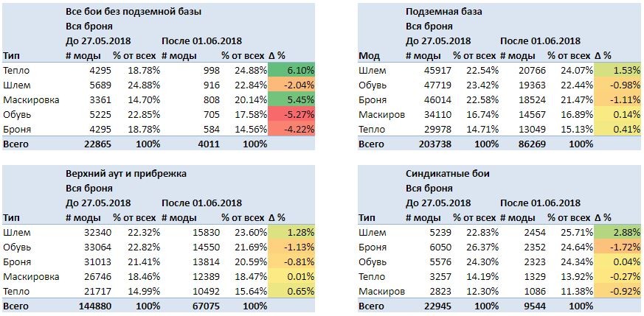The width and height of the screenshot is (644, 316).
Task: Click the 4011 total cell
Action: pos(208,144)
